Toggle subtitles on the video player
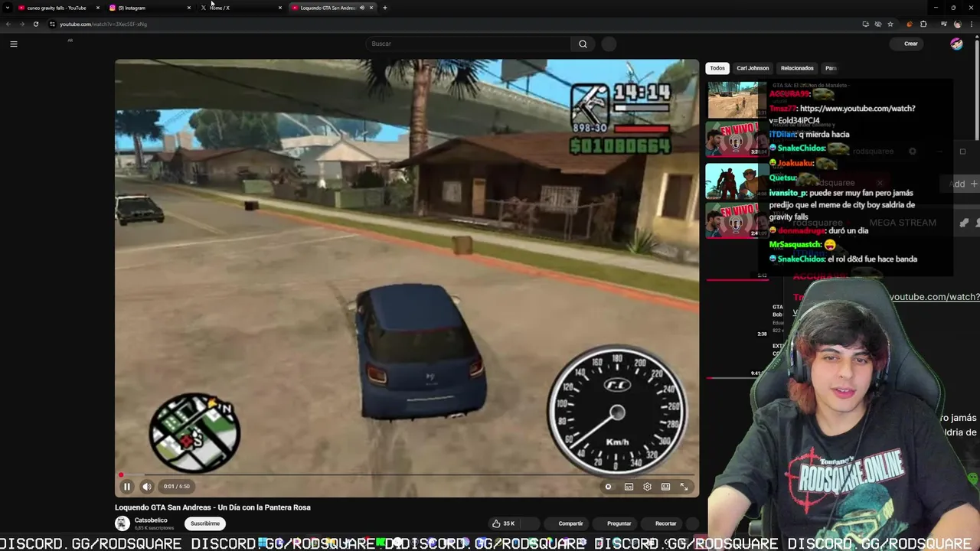The width and height of the screenshot is (980, 551). point(629,487)
